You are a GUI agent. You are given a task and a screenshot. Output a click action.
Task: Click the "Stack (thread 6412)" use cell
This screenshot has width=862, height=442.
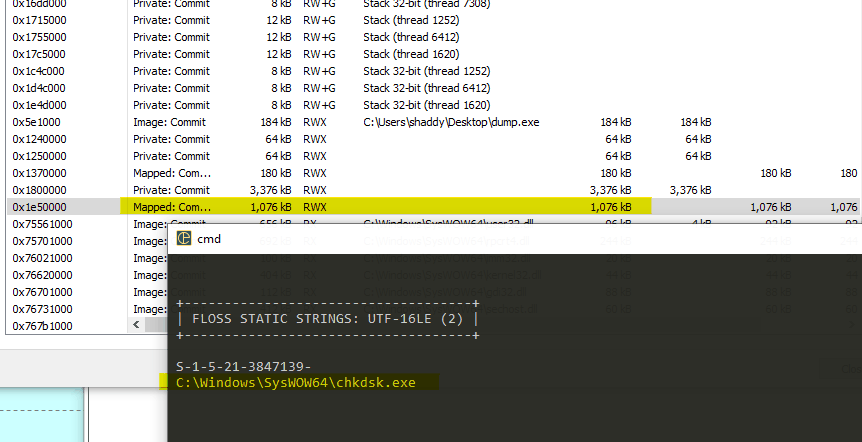click(x=411, y=37)
